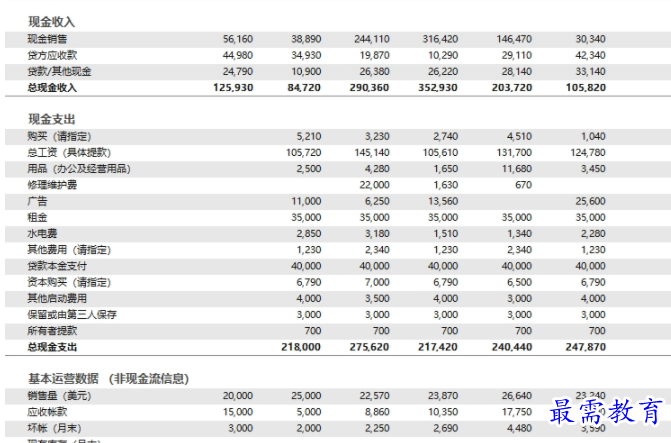671x443 pixels.
Task: Click the 2,850 utilities cell
Action: [x=309, y=234]
